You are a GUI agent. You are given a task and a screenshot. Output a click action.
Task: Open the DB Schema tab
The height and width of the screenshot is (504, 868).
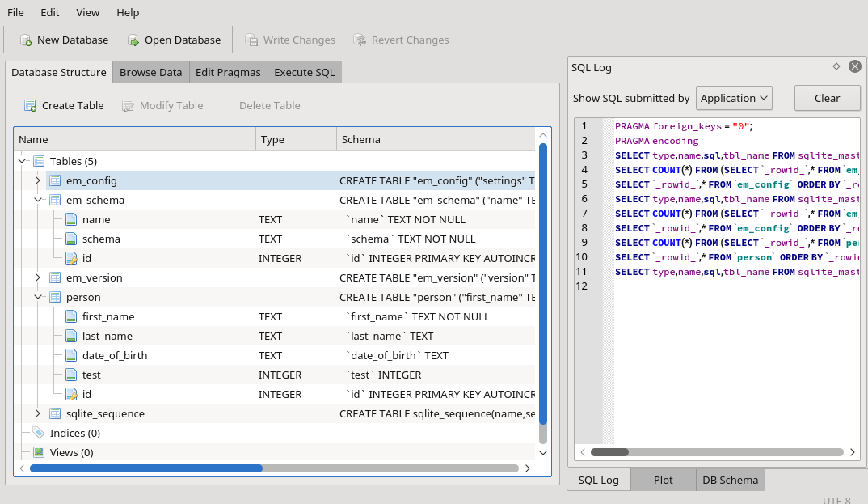click(730, 480)
